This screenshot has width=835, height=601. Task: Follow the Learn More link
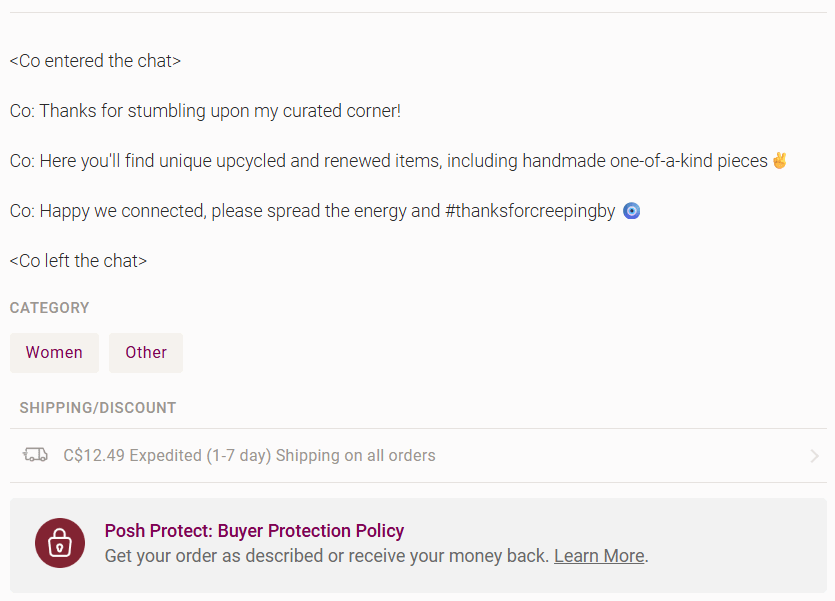(x=598, y=556)
